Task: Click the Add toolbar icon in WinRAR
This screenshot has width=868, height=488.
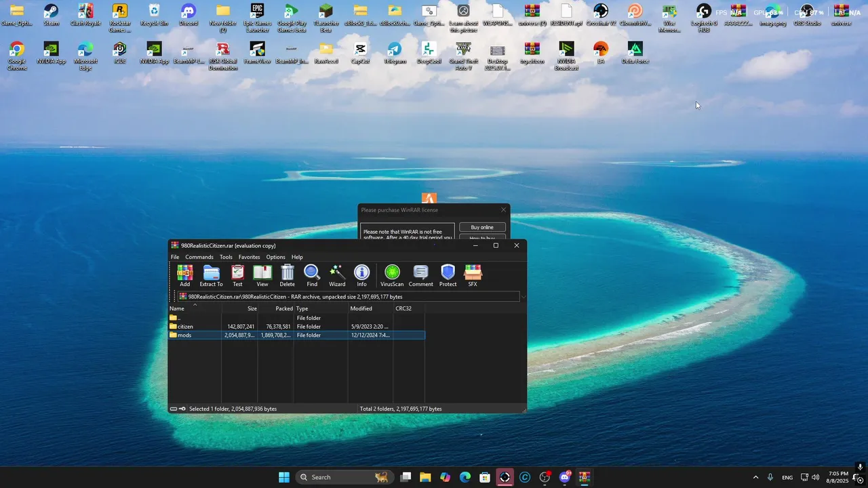Action: coord(184,276)
